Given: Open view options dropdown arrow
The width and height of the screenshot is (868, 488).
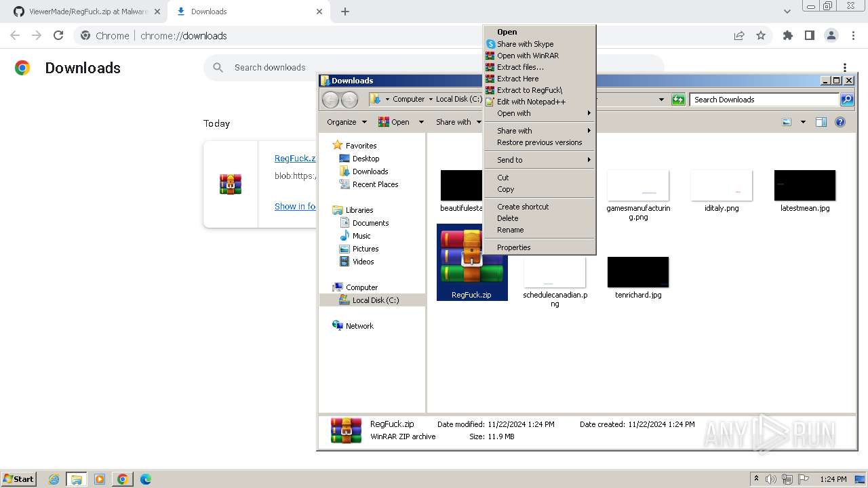Looking at the screenshot, I should pyautogui.click(x=803, y=122).
